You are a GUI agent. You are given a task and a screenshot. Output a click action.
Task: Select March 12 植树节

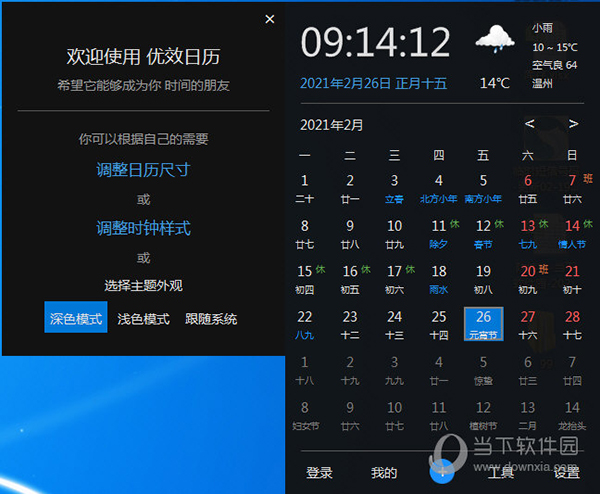point(483,416)
